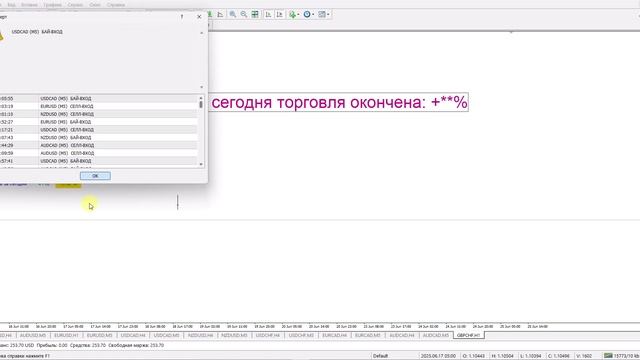Click the alert history list scroll up arrow
This screenshot has height=360, width=640.
(x=201, y=98)
